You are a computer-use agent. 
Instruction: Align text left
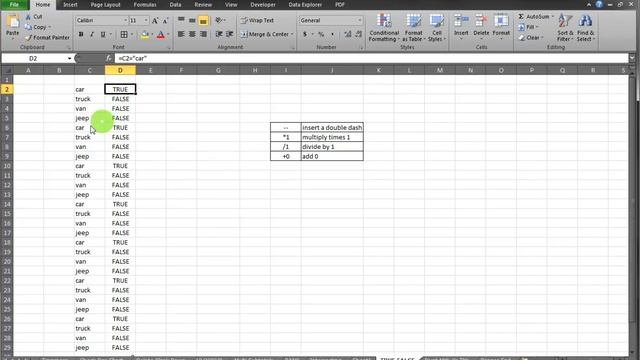181,34
